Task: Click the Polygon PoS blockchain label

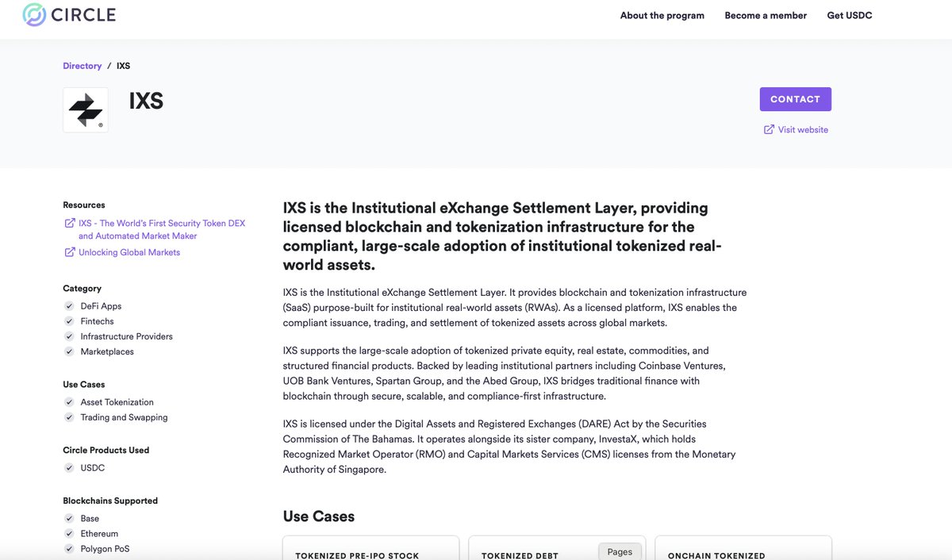Action: click(105, 549)
